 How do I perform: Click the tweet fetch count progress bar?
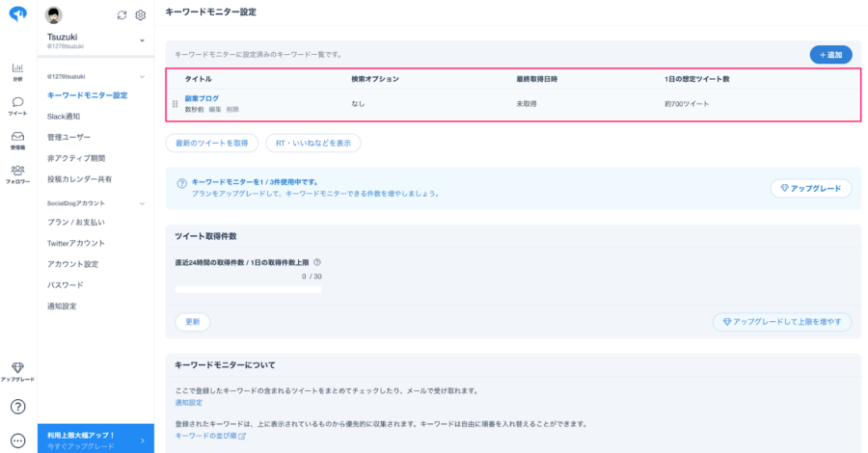(x=248, y=289)
